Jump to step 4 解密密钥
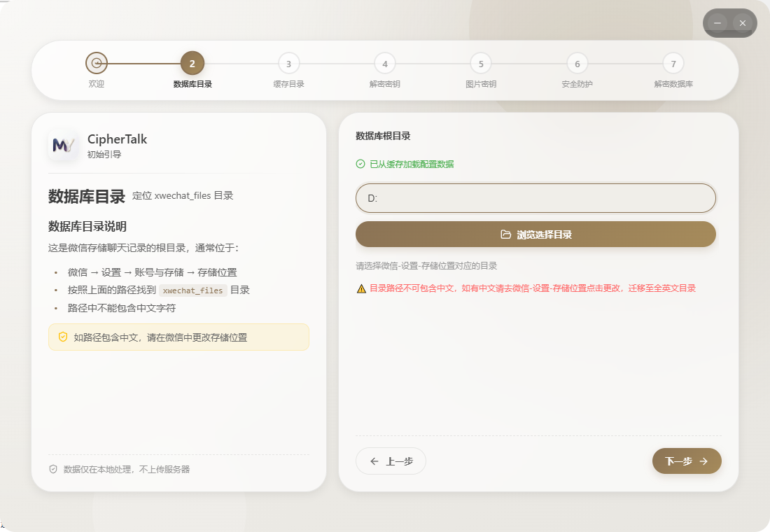Viewport: 770px width, 532px height. (x=384, y=63)
